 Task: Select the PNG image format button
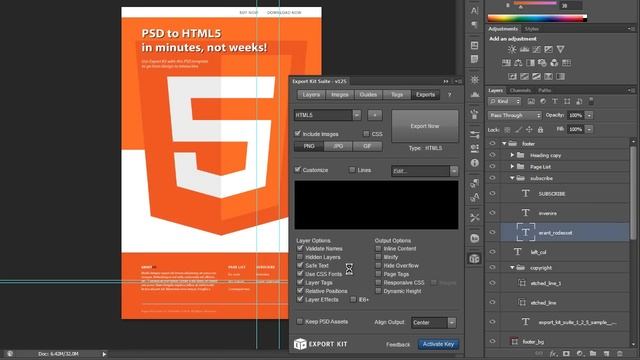(x=309, y=146)
